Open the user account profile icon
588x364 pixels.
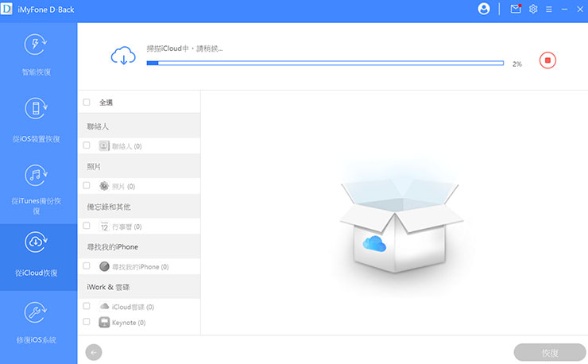(x=484, y=9)
